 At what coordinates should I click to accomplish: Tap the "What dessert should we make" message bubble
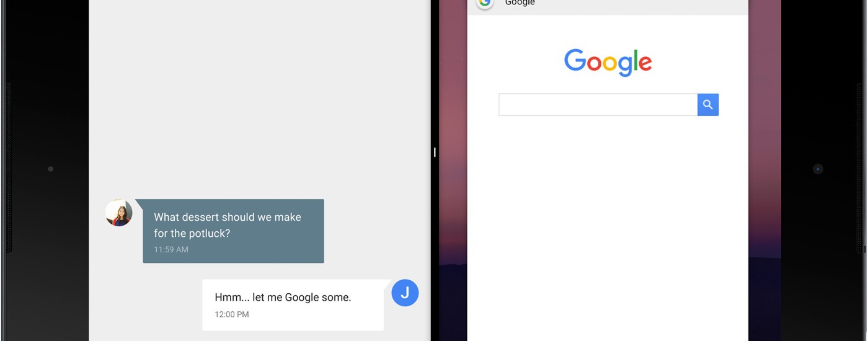[233, 231]
